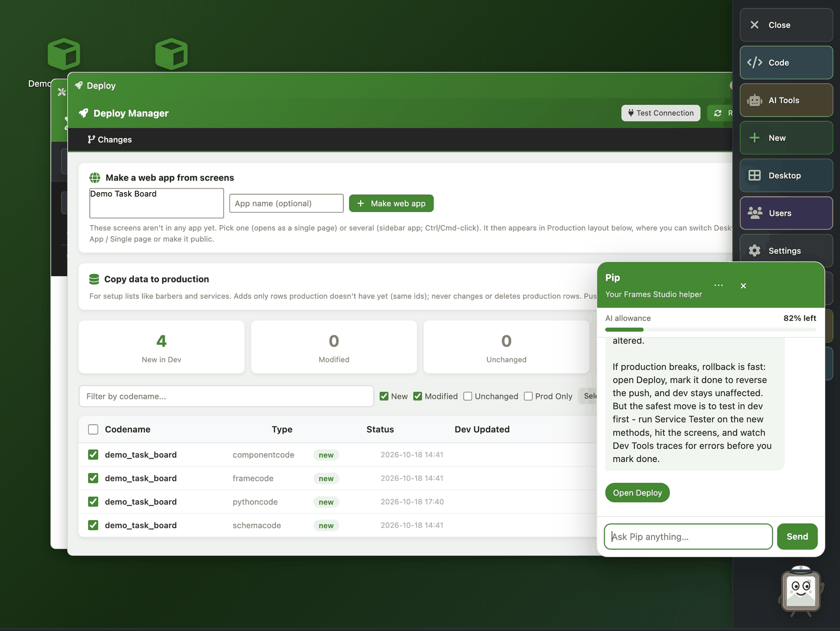
Task: Send the message to Pip
Action: pyautogui.click(x=797, y=537)
